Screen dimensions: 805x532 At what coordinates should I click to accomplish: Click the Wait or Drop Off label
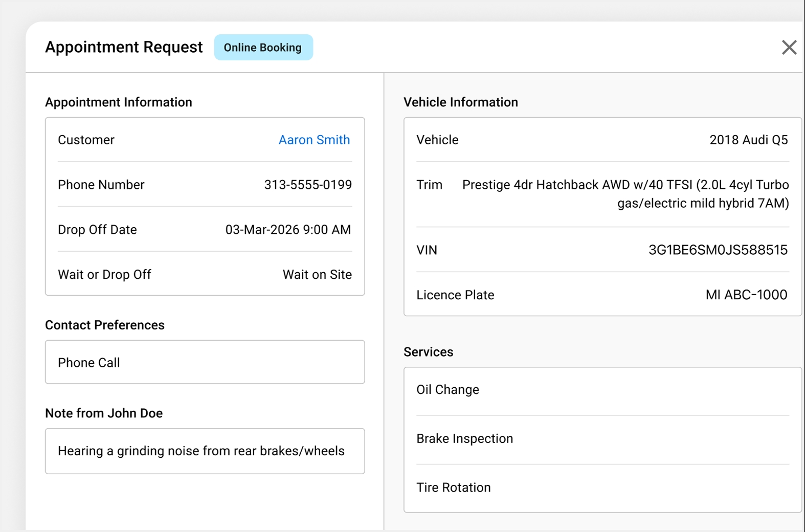point(104,275)
